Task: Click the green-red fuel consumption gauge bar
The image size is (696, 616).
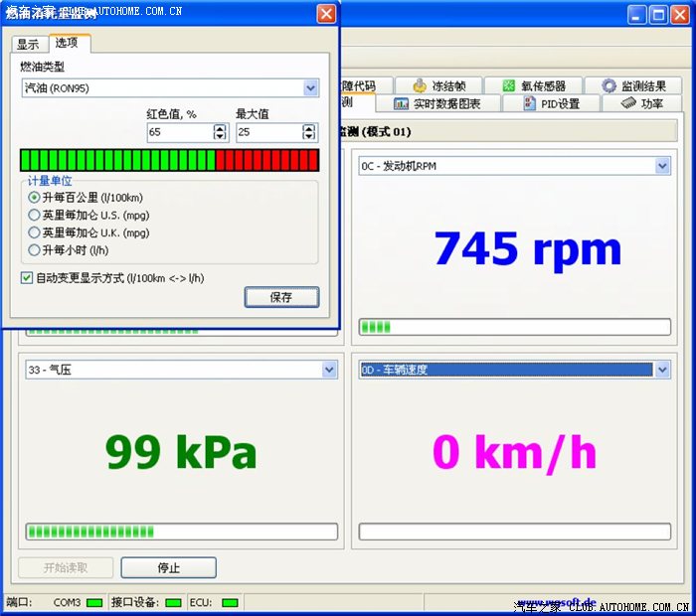Action: tap(169, 160)
